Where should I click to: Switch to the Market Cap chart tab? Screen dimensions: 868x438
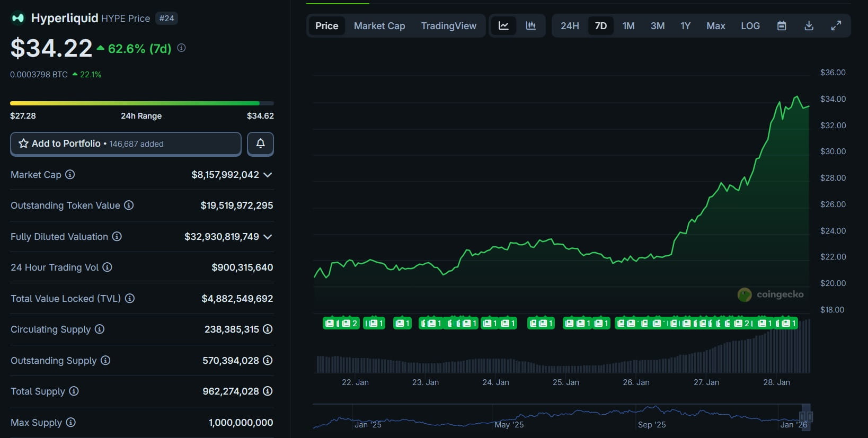click(x=379, y=26)
